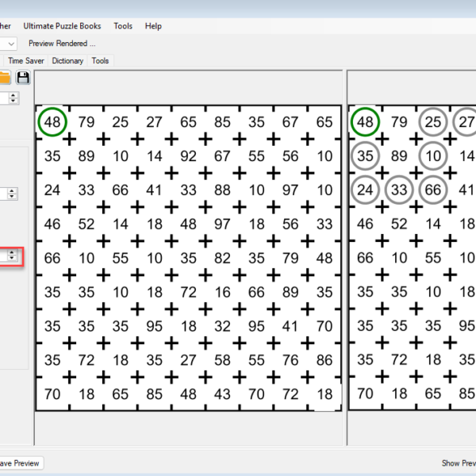
Task: Click green-circled 48 in the left puzzle
Action: (52, 122)
